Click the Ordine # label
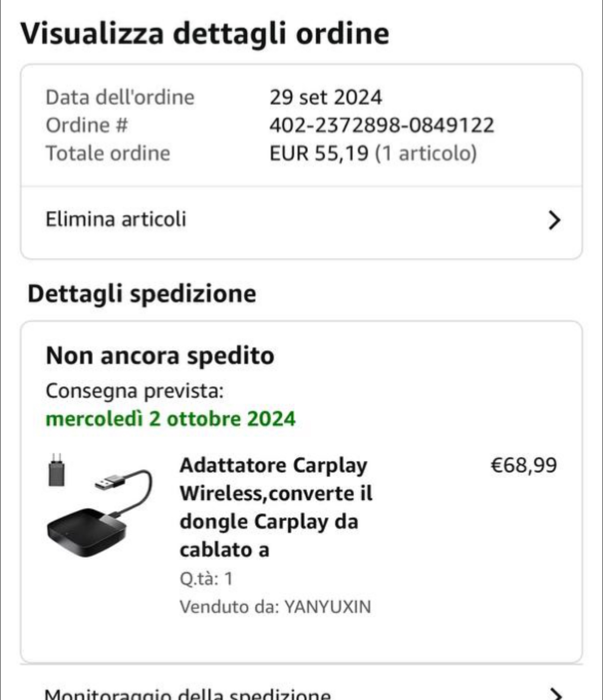603x700 pixels. pos(87,125)
